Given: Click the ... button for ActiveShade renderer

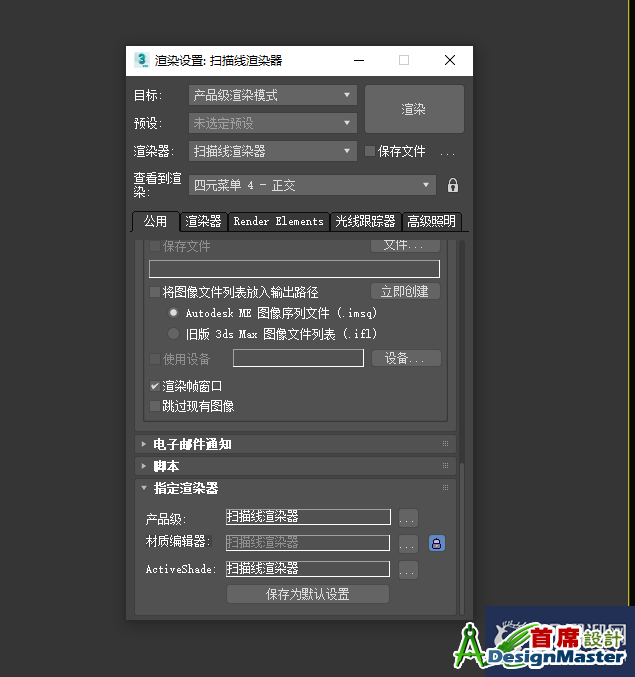Looking at the screenshot, I should tap(408, 570).
